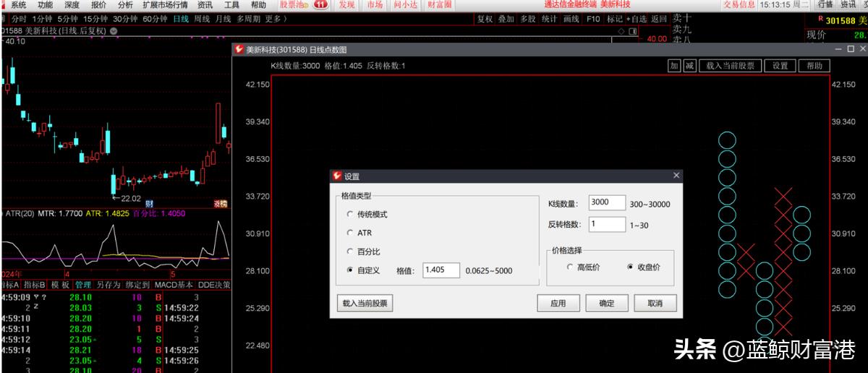
Task: Click 画线 drawing tool
Action: coord(571,19)
